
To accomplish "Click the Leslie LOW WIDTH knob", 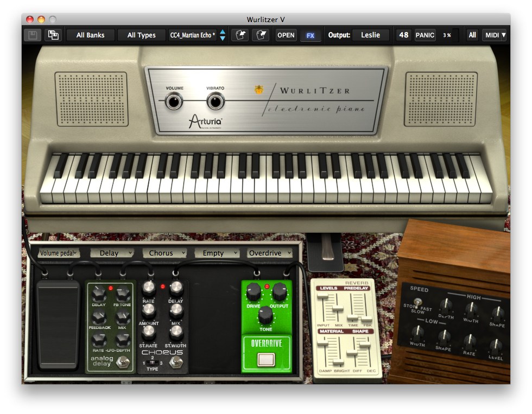I will click(x=417, y=333).
